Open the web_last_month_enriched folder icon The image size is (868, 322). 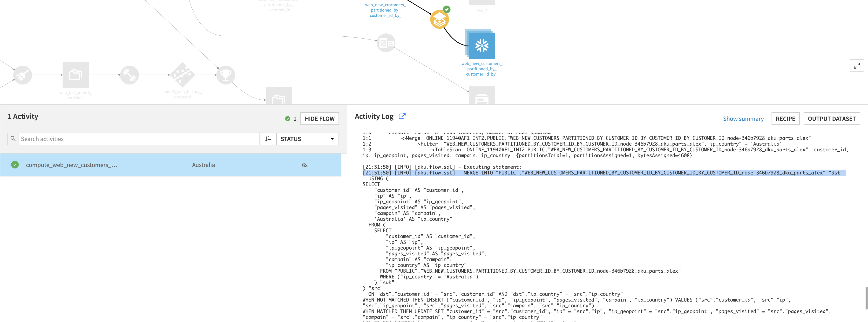(x=75, y=75)
